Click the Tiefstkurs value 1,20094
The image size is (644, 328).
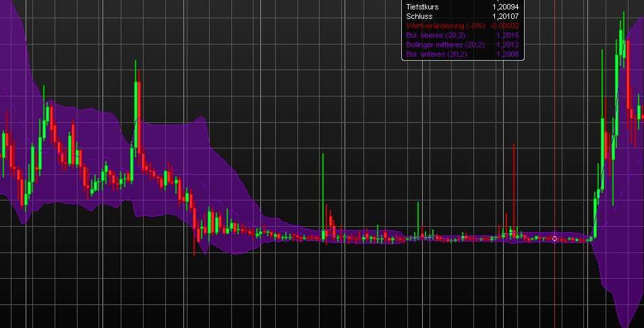click(506, 7)
